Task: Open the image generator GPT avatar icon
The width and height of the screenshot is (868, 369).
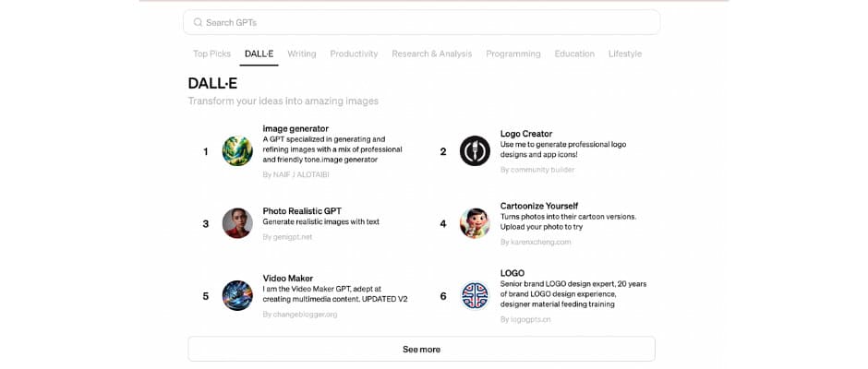Action: [237, 151]
